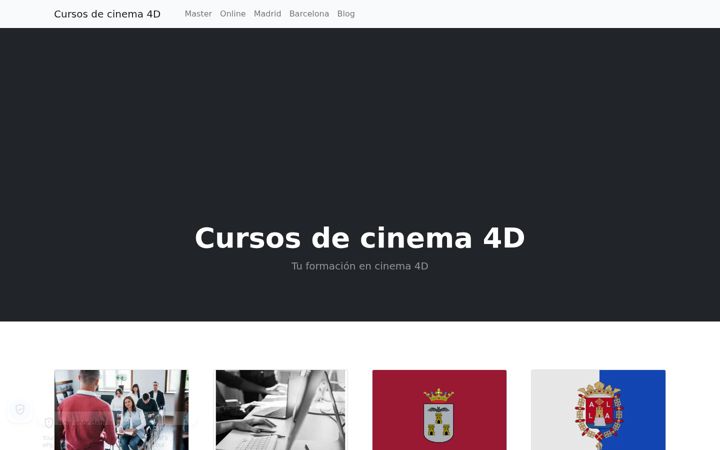The width and height of the screenshot is (720, 450).
Task: Open the crimson coat-of-arms flag image
Action: point(439,410)
